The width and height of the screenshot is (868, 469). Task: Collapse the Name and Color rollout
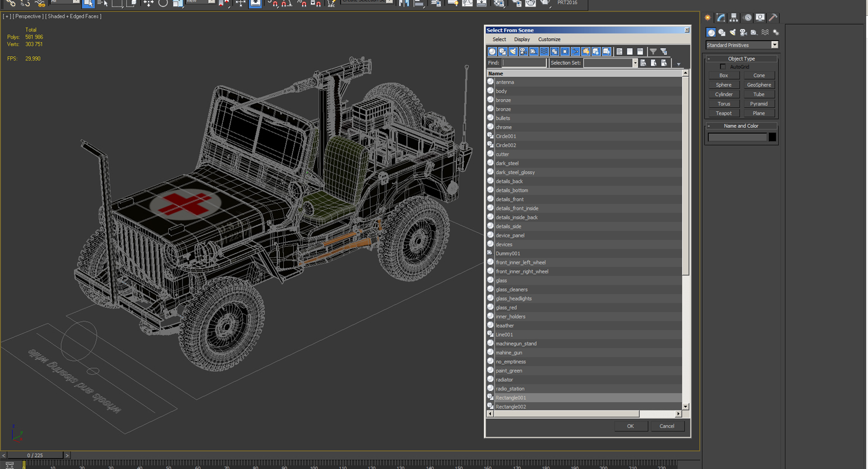[x=741, y=126]
